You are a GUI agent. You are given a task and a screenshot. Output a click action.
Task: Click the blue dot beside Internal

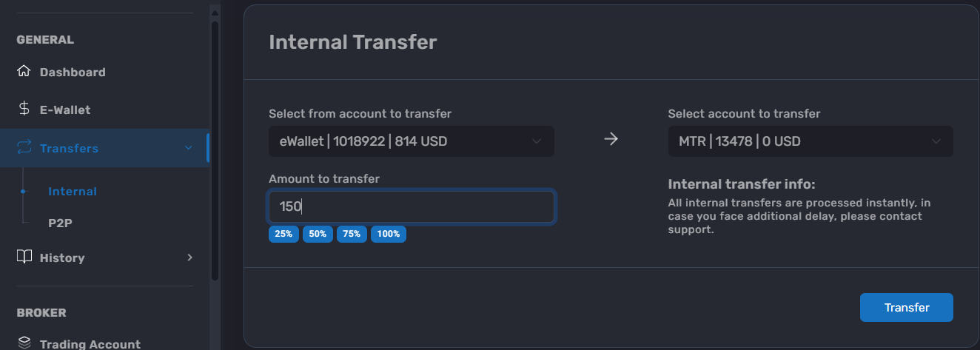pyautogui.click(x=23, y=191)
